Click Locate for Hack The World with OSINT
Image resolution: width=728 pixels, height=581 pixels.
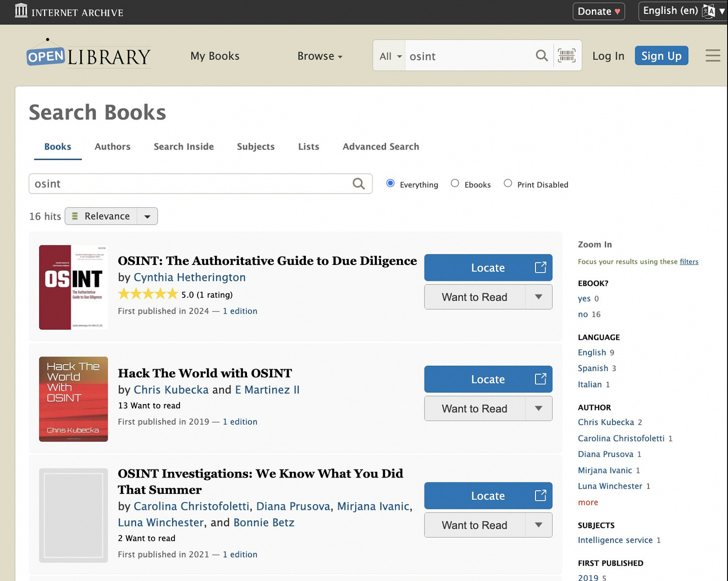click(488, 379)
